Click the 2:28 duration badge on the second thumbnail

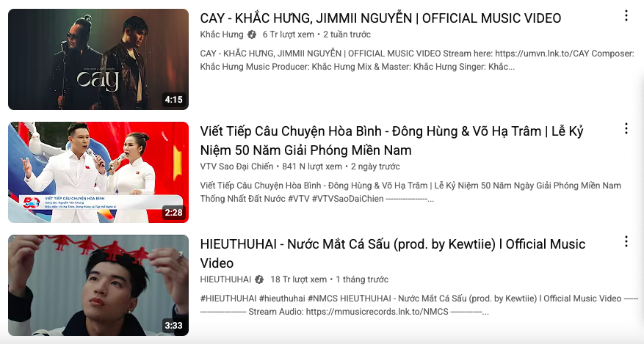point(173,213)
